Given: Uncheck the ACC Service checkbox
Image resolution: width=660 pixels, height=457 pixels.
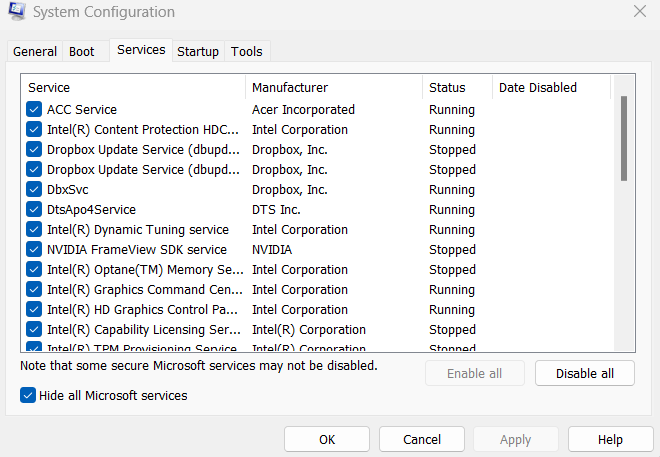Looking at the screenshot, I should point(34,110).
